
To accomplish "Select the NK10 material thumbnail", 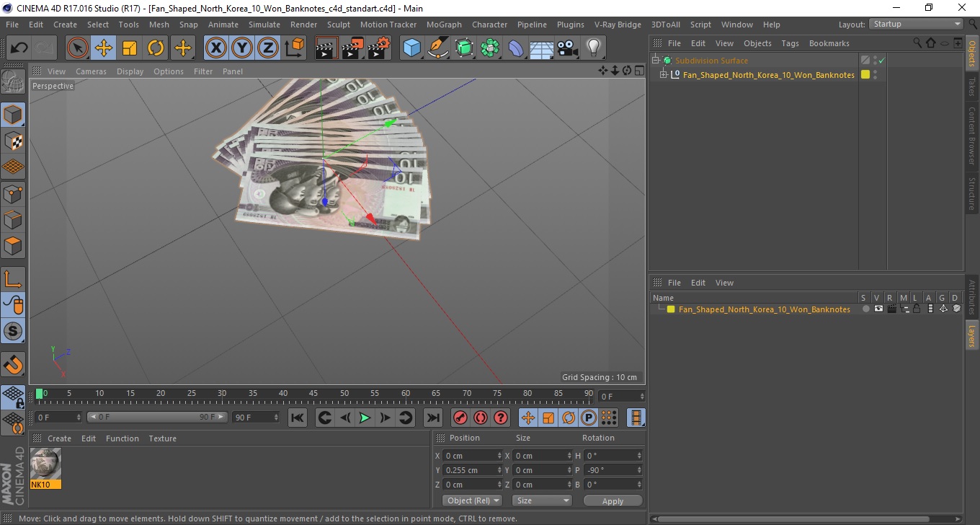I will (46, 464).
